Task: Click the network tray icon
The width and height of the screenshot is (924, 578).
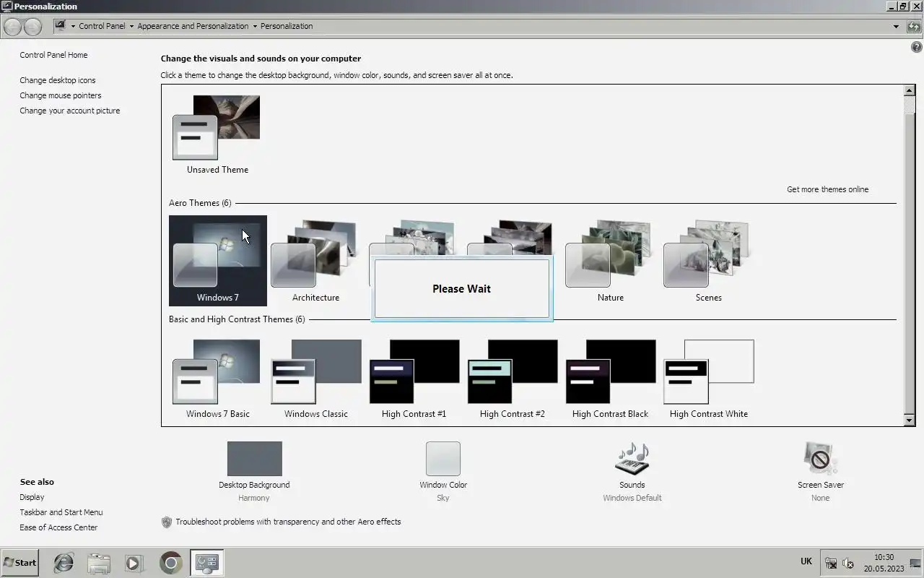Action: point(831,564)
